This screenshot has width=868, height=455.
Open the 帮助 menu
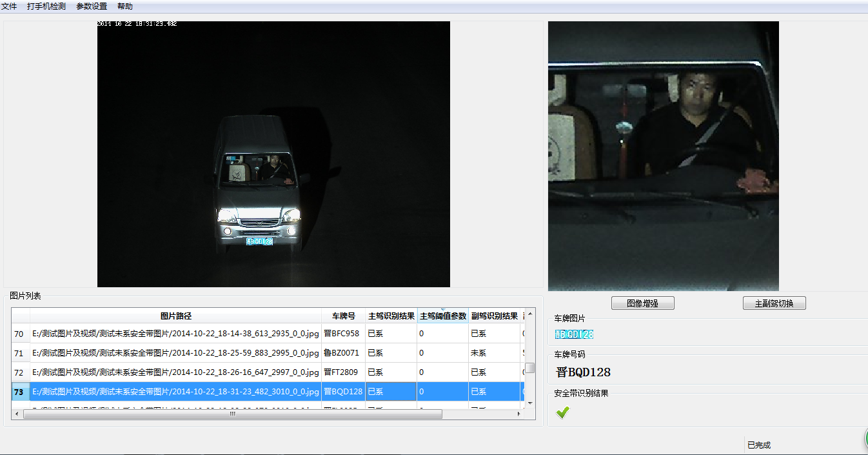coord(125,6)
